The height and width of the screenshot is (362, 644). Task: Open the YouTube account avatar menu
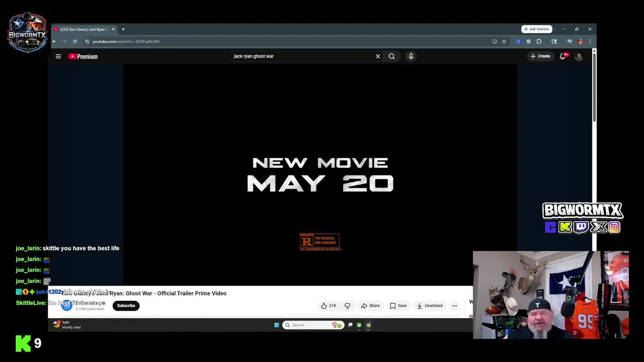click(579, 57)
